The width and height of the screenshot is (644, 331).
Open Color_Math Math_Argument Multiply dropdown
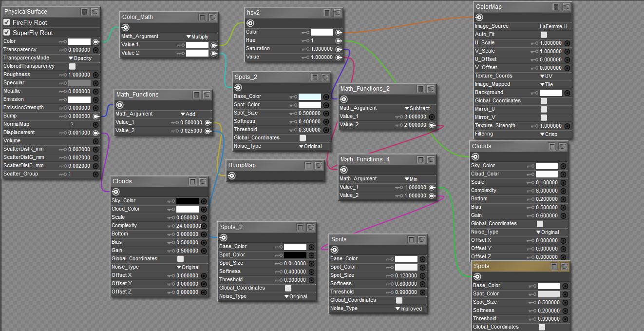click(x=197, y=37)
